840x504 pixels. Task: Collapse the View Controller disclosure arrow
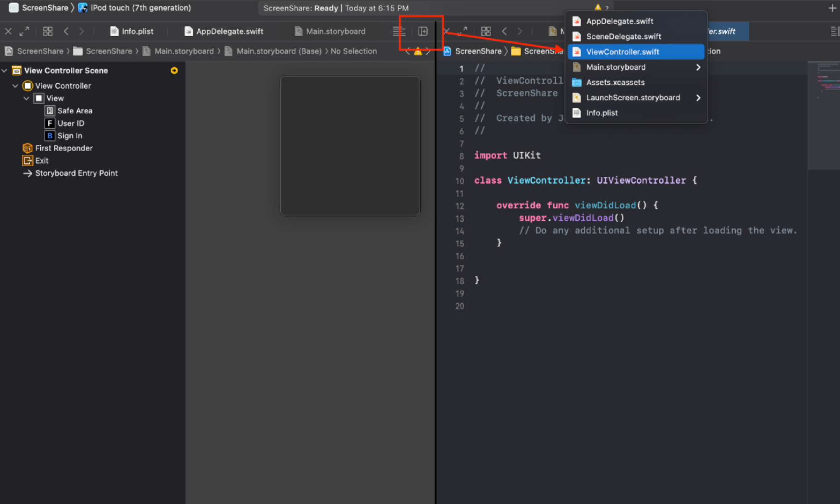coord(16,86)
